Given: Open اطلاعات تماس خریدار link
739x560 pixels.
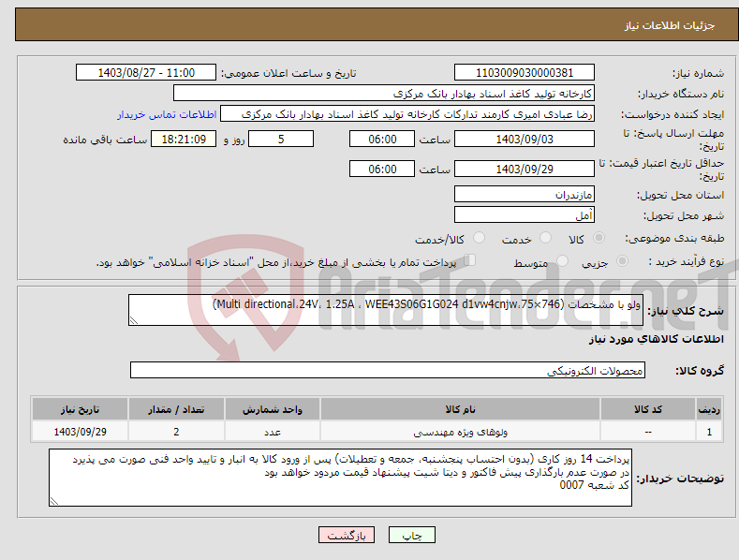Looking at the screenshot, I should pos(167,114).
